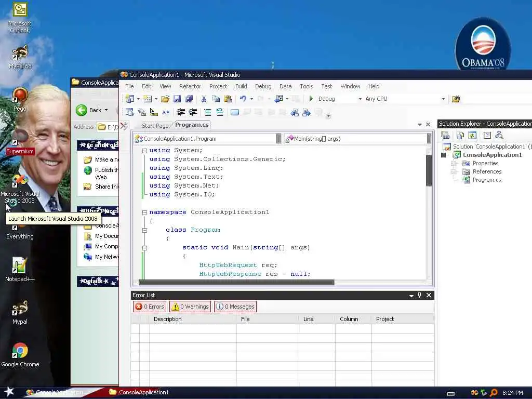This screenshot has height=399, width=532.
Task: Click the Increase Indent icon
Action: point(193,112)
